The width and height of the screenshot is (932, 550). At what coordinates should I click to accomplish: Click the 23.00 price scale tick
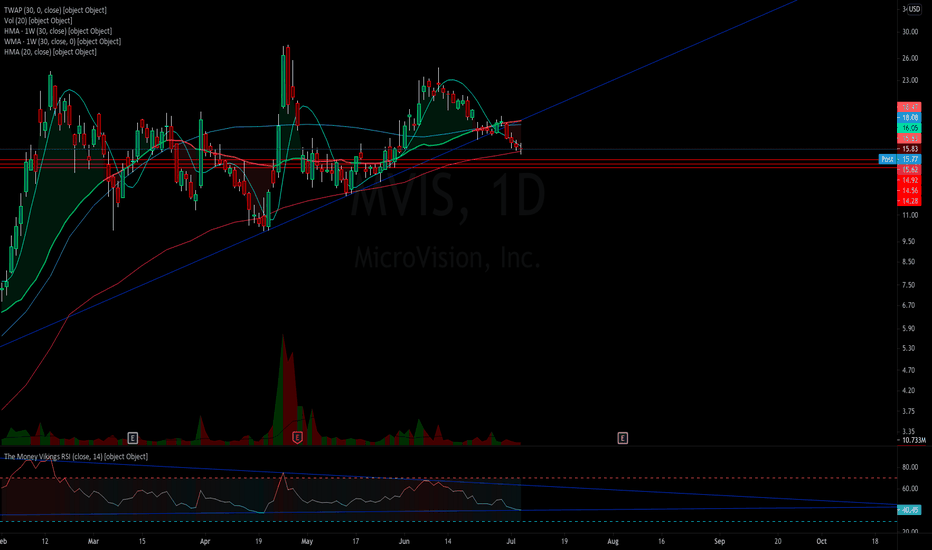pos(910,80)
